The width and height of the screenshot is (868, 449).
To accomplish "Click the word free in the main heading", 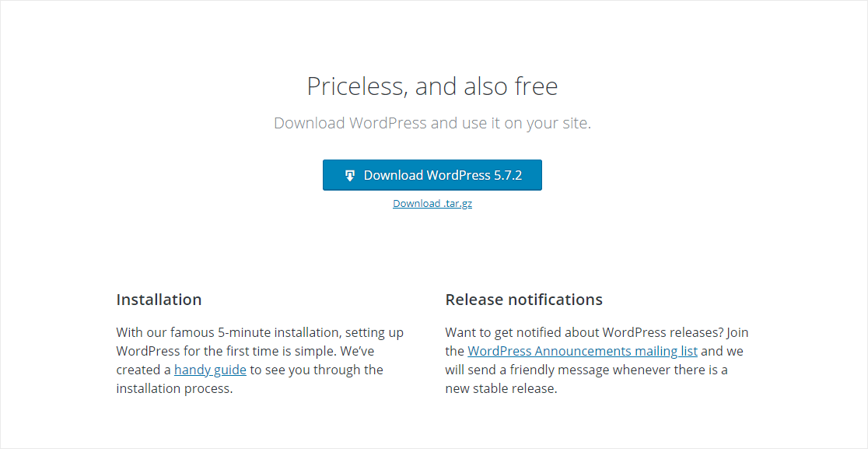I will 536,86.
